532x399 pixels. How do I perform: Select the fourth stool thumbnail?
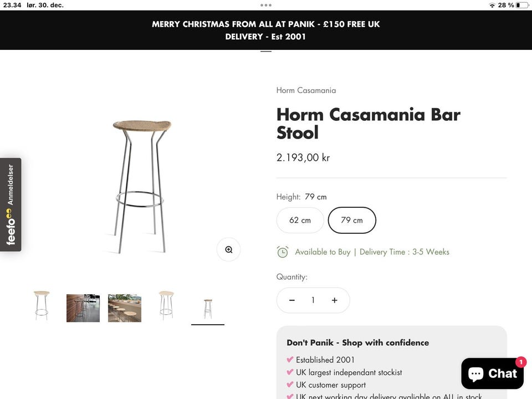(x=166, y=305)
